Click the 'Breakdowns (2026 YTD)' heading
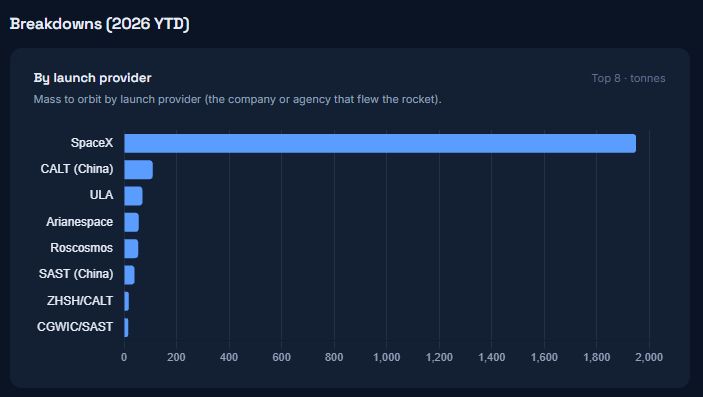 point(100,24)
